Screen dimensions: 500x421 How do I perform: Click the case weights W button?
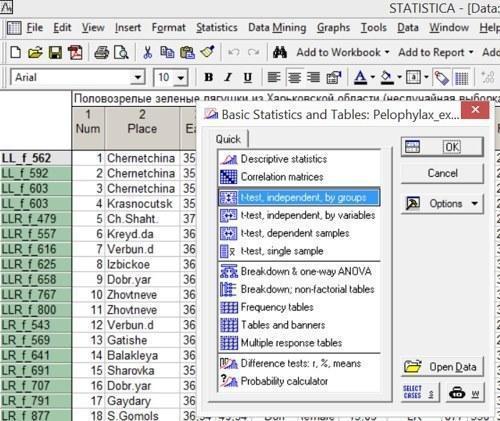pyautogui.click(x=464, y=393)
